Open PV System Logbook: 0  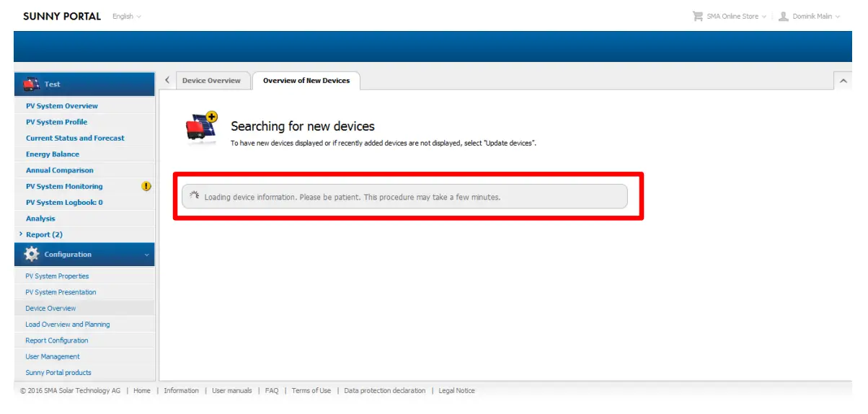(64, 203)
